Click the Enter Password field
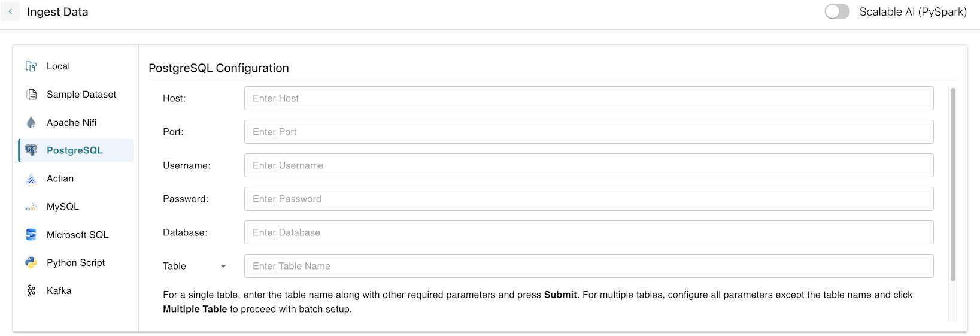 pos(588,199)
